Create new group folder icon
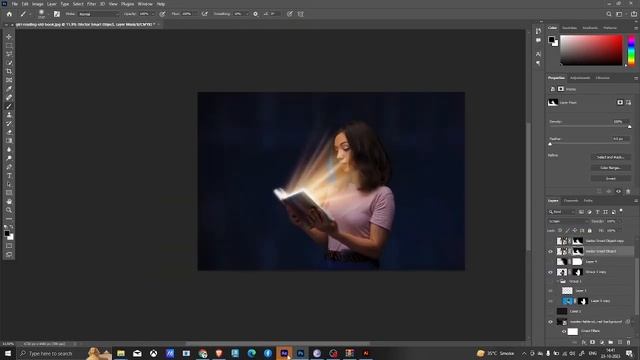The image size is (640, 360). coord(611,342)
